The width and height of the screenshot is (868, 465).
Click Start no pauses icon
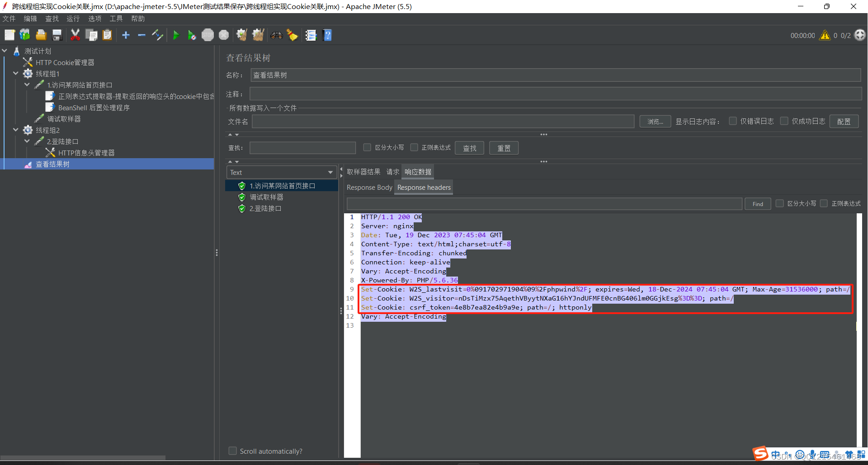pyautogui.click(x=192, y=35)
